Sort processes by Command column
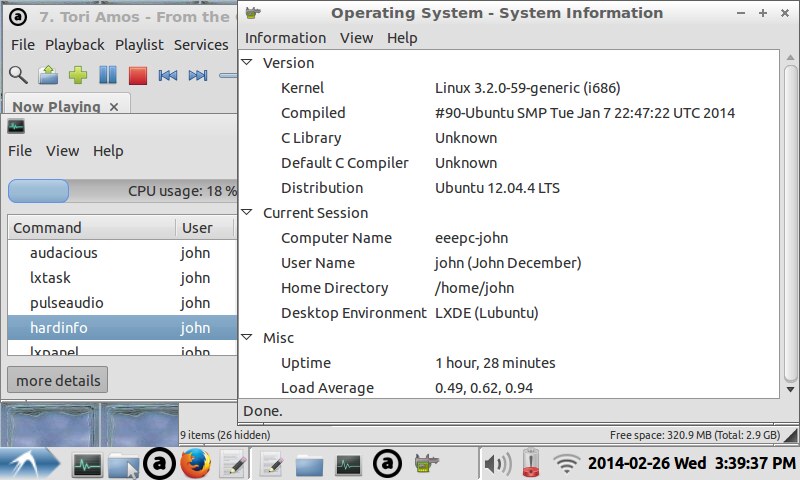This screenshot has width=800, height=480. pos(92,228)
